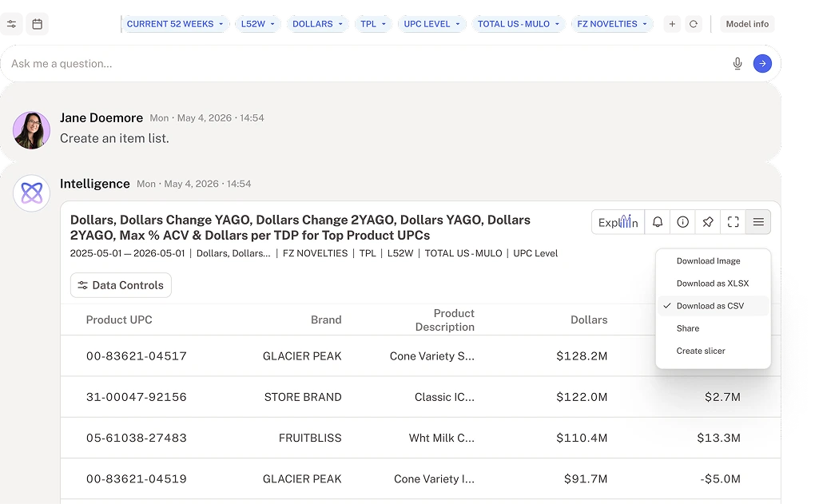Select Create slicer menu entry

pos(713,351)
